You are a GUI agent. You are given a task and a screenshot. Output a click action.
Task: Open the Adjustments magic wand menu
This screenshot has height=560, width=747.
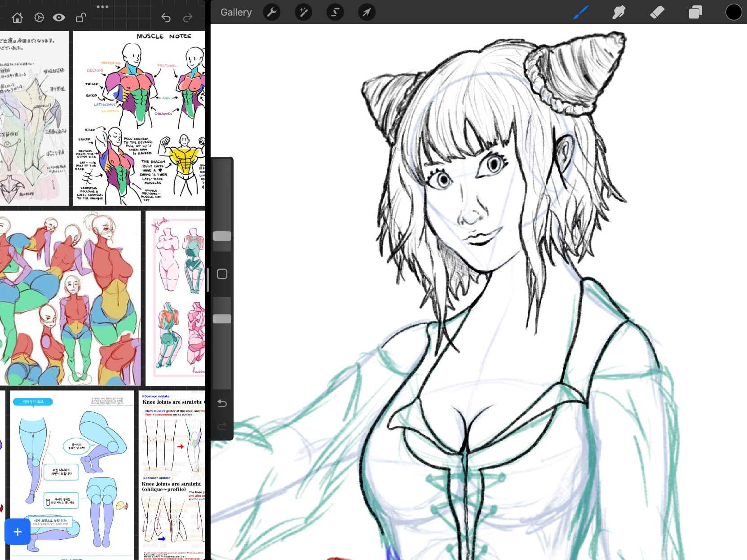coord(303,12)
